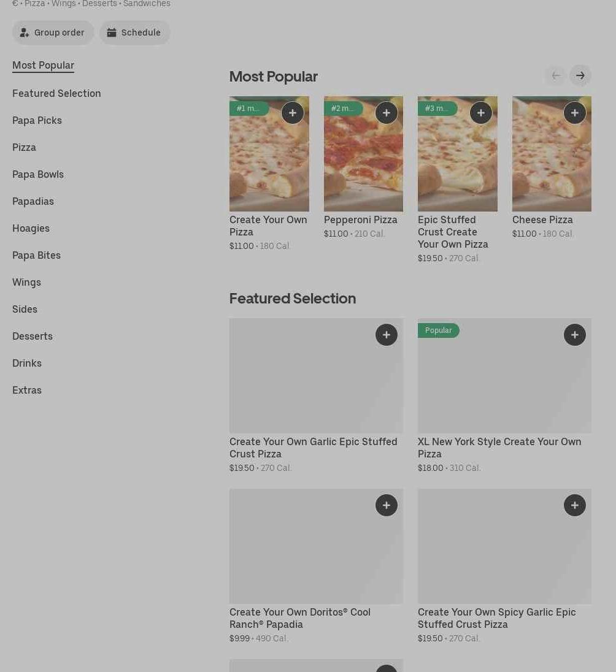The height and width of the screenshot is (672, 616).
Task: Add Create Your Own Pizza to cart
Action: (x=293, y=113)
